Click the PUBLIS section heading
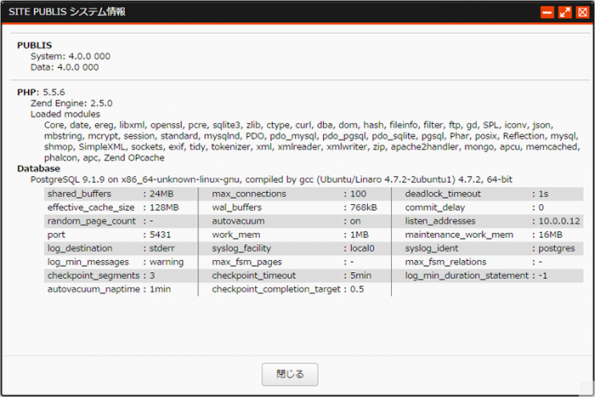The height and width of the screenshot is (397, 595). click(x=35, y=46)
